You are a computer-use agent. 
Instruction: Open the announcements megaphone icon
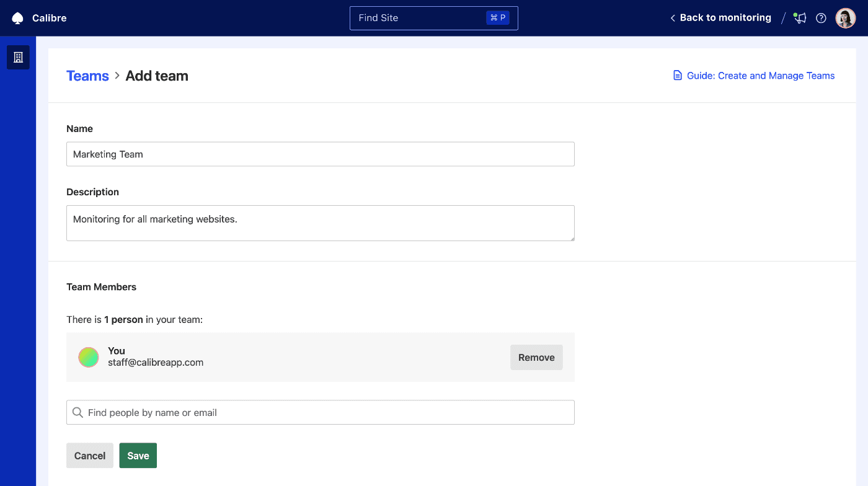pos(799,18)
